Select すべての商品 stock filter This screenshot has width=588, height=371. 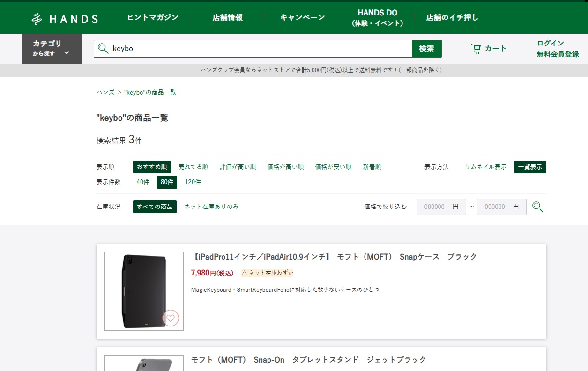pos(155,207)
